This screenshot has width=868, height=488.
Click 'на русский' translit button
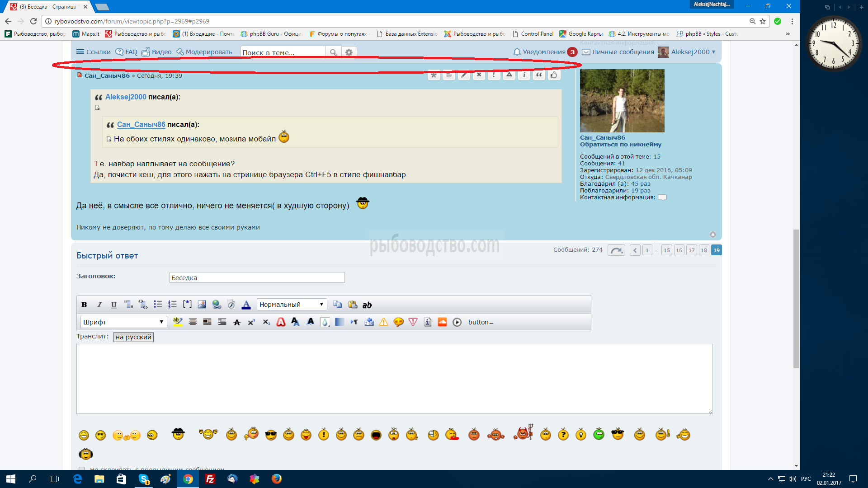133,337
